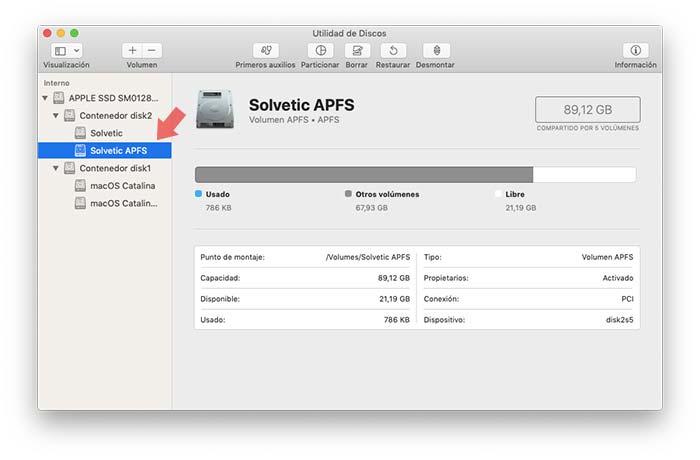Click the /Volumes/Solvetic APFS mount point value
The width and height of the screenshot is (700, 460).
click(x=368, y=257)
